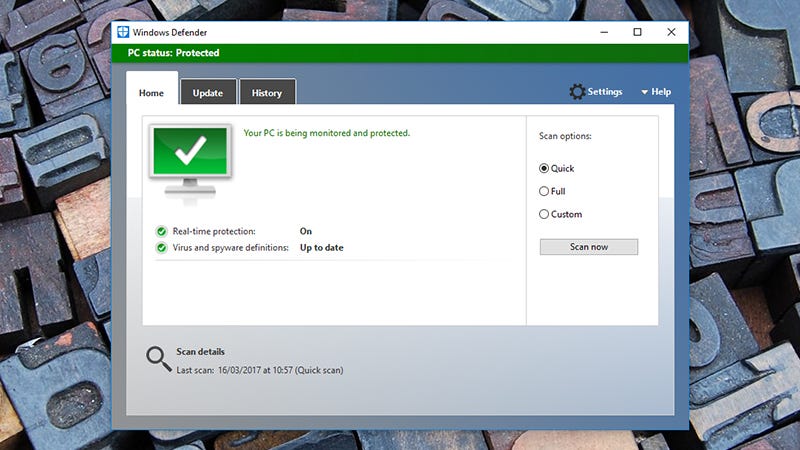The height and width of the screenshot is (450, 800).
Task: Click the 'Real-time protection:' label
Action: 214,232
